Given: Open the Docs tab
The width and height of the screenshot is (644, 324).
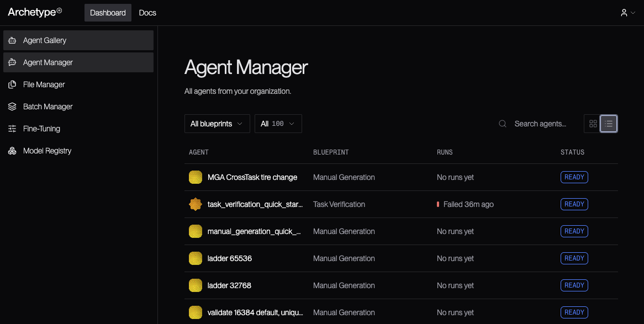Looking at the screenshot, I should point(147,13).
